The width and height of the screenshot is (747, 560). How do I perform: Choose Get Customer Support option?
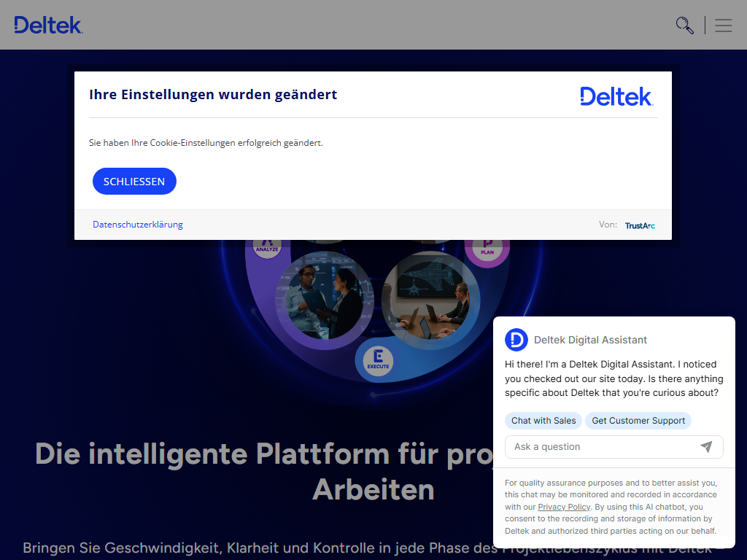638,421
